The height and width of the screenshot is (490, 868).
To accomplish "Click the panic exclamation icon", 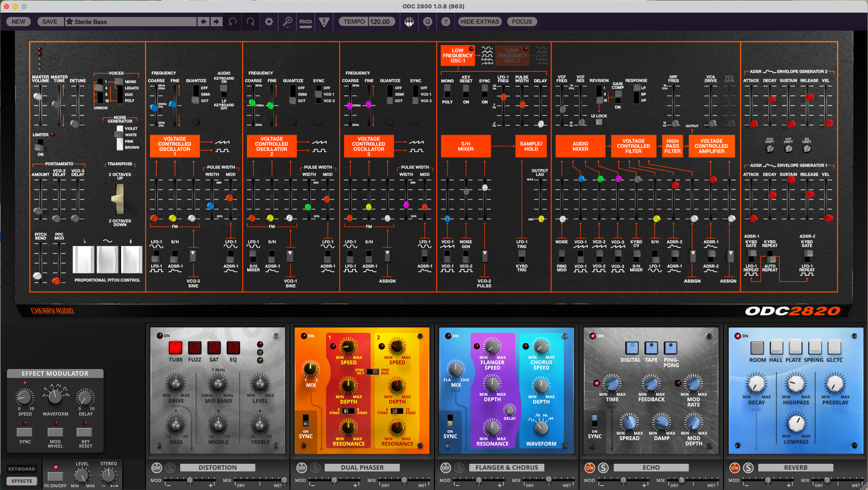I will pyautogui.click(x=324, y=21).
